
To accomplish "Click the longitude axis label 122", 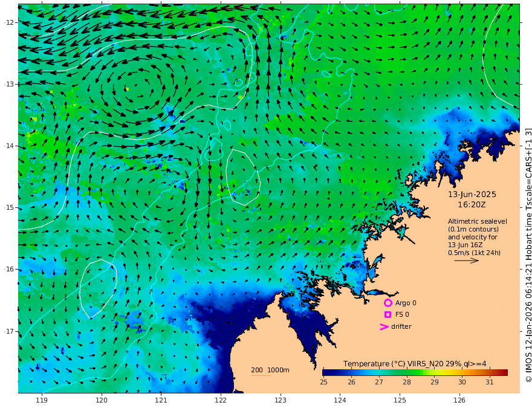I will [x=221, y=401].
